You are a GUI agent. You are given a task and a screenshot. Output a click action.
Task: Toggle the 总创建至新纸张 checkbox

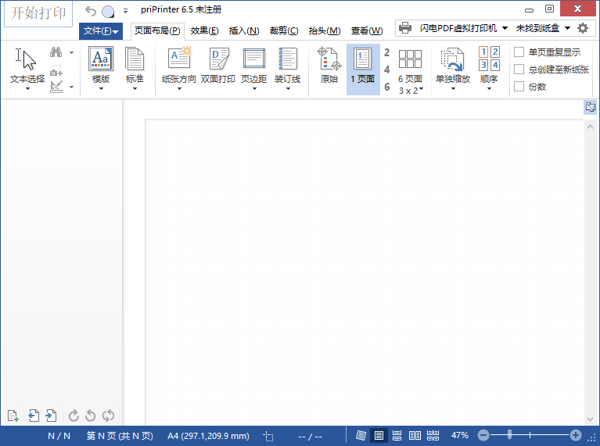tap(518, 69)
